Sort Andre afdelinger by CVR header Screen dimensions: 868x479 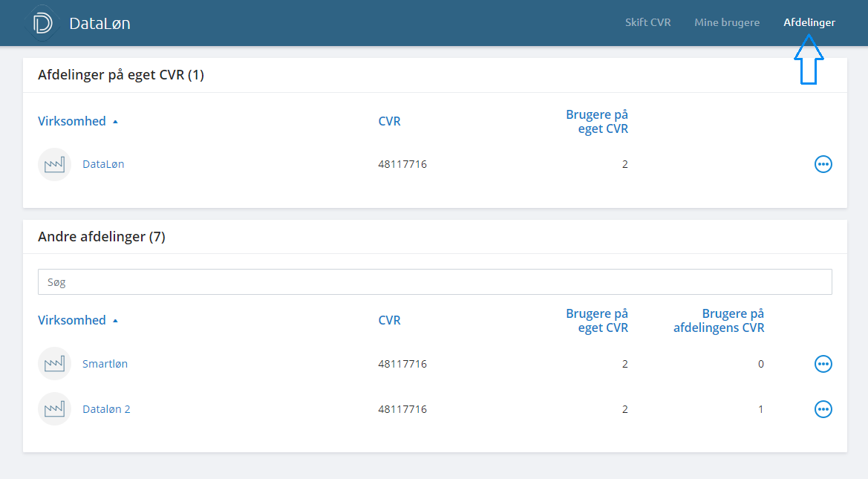click(389, 320)
